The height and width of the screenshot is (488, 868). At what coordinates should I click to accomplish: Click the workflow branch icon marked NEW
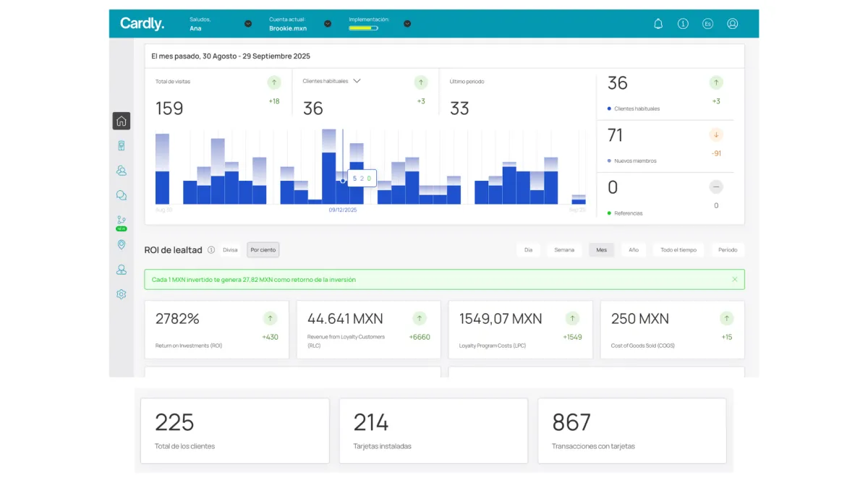click(122, 221)
